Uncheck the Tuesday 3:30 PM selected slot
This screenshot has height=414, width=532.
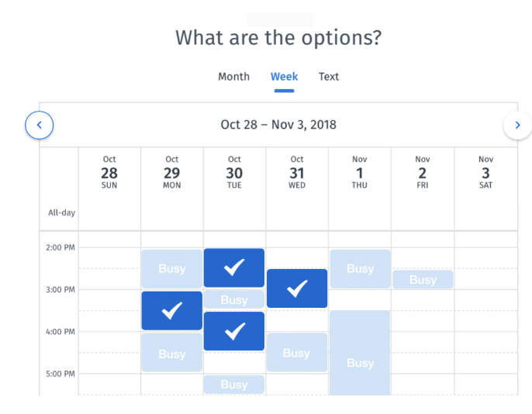pos(234,331)
